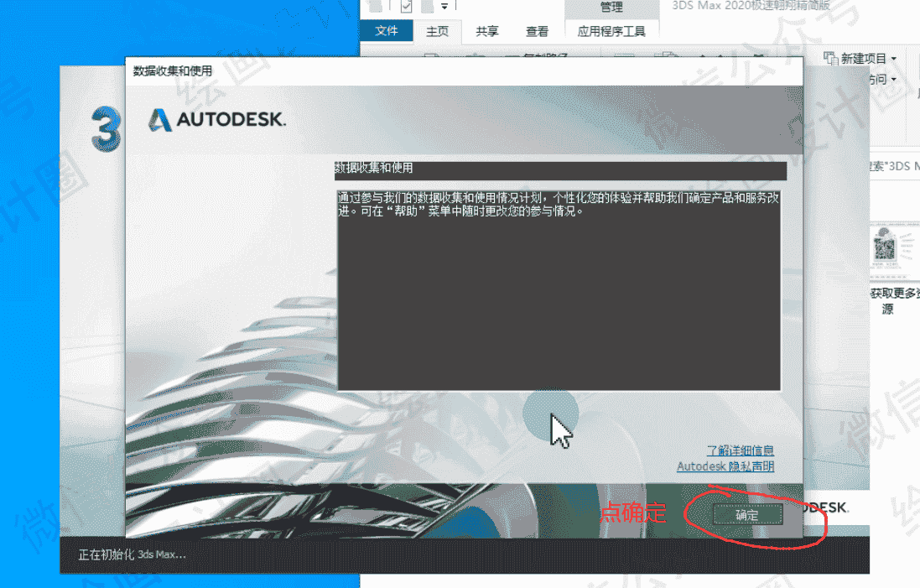Click the 数据收集和使用 dialog title bar
Screen dimensions: 920x588
coord(464,71)
